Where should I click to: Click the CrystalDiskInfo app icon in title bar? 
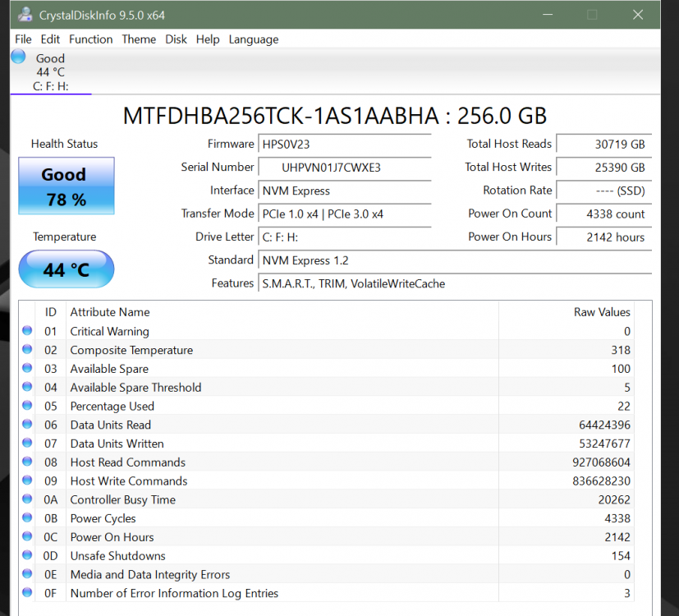[25, 15]
